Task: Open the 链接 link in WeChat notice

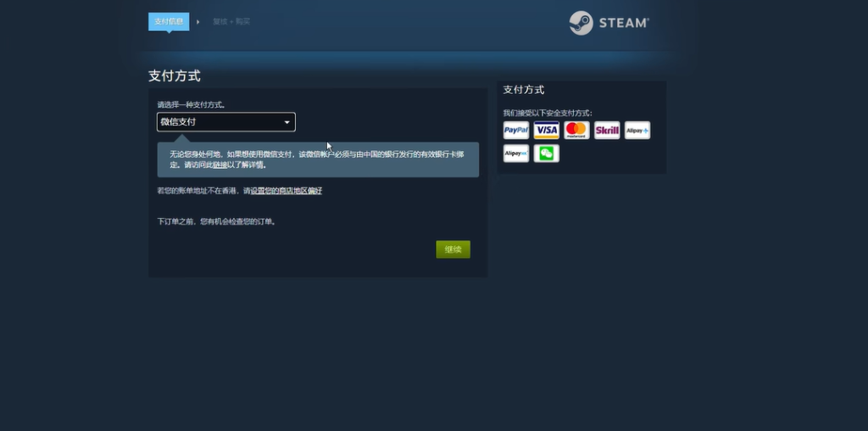Action: [x=220, y=165]
